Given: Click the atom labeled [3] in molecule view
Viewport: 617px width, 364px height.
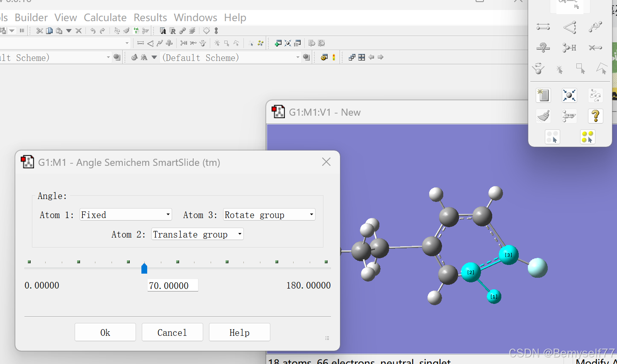Looking at the screenshot, I should click(x=508, y=255).
